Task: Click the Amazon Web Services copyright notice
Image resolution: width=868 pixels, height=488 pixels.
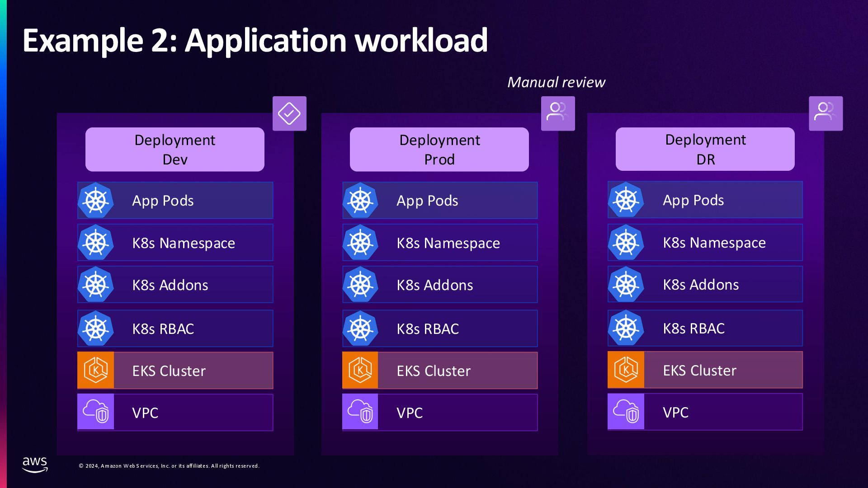Action: pyautogui.click(x=169, y=466)
